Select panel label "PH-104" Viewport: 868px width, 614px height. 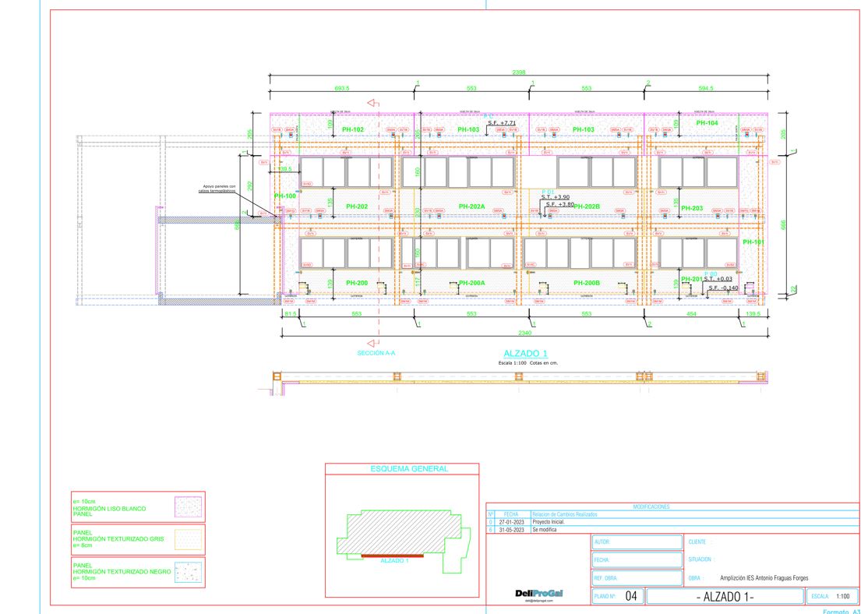(707, 123)
